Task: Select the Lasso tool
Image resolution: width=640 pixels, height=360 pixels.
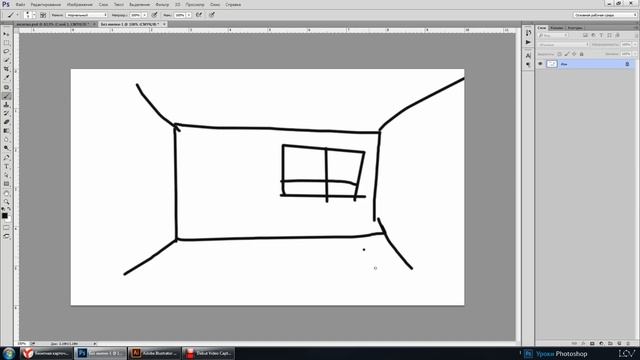Action: (x=6, y=51)
